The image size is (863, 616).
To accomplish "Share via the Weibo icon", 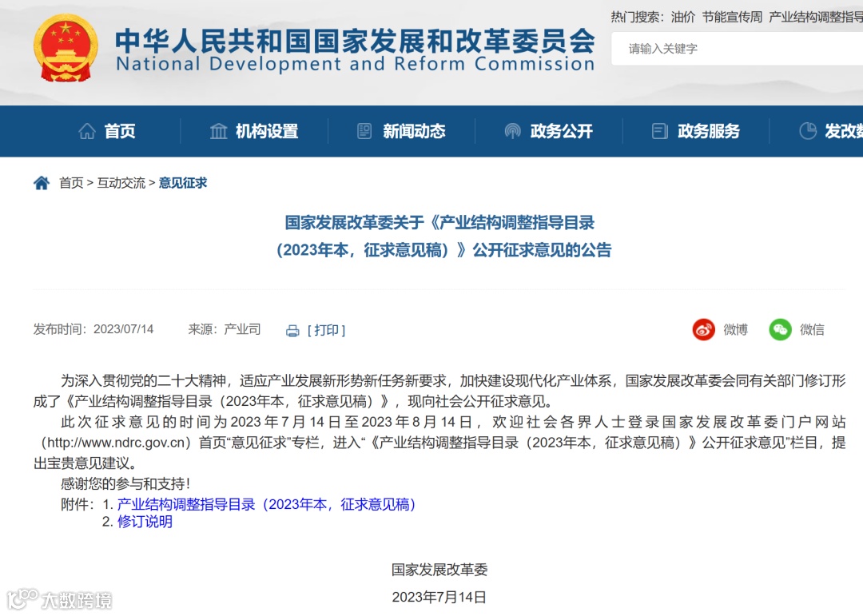I will pyautogui.click(x=703, y=330).
